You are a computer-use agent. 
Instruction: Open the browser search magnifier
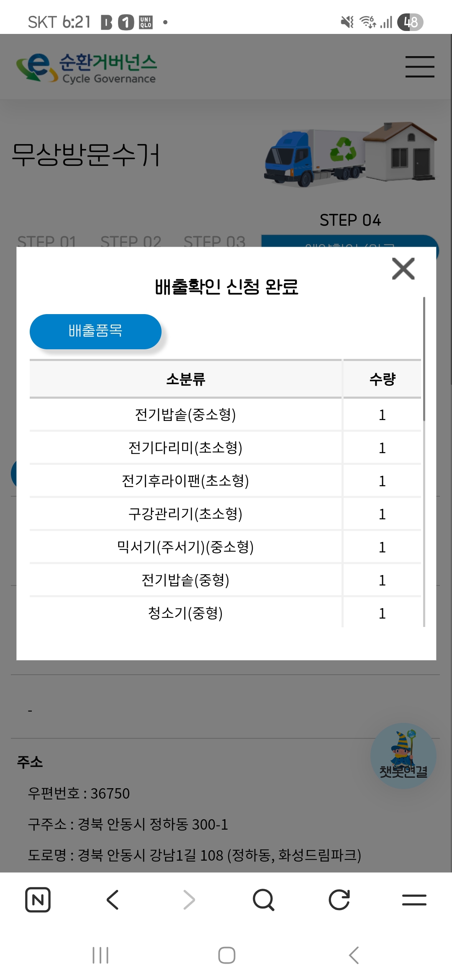point(264,899)
